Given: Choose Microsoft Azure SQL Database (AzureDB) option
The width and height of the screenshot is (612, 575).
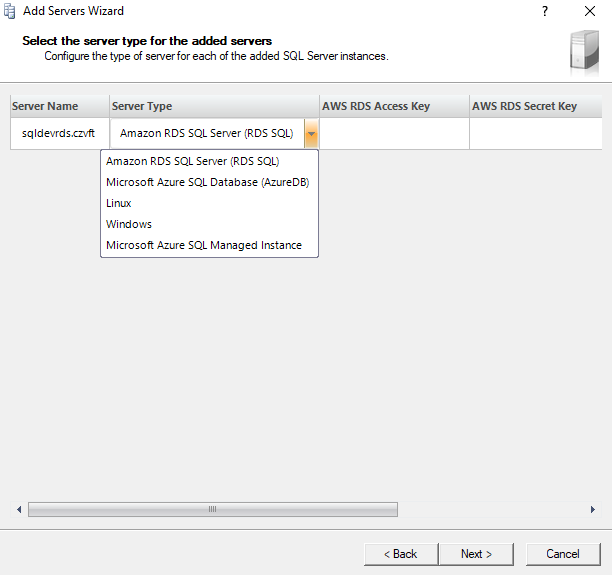Looking at the screenshot, I should tap(210, 182).
